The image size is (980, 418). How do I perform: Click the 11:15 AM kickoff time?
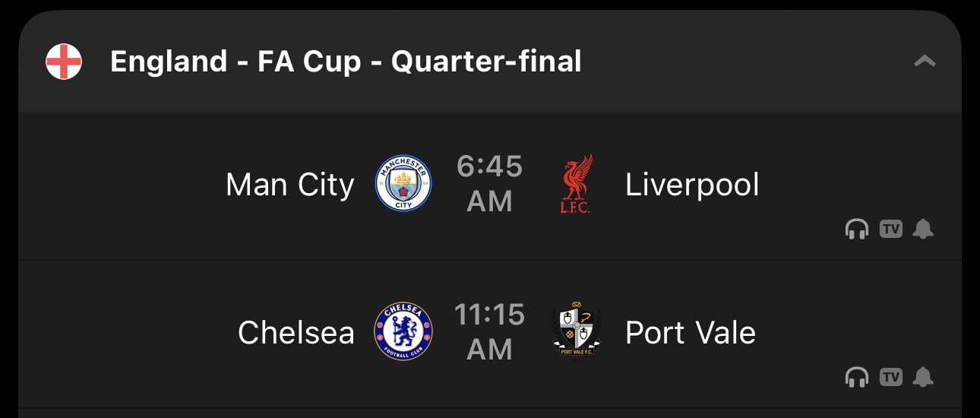coord(490,331)
